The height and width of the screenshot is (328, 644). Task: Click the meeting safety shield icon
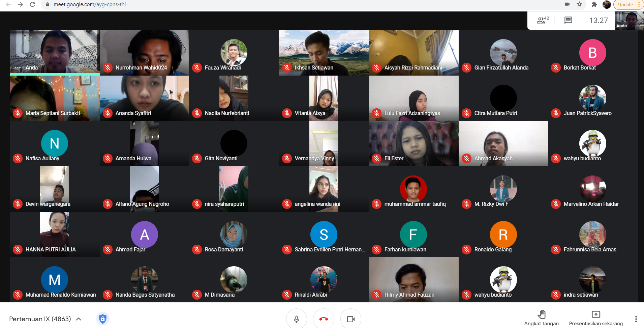pyautogui.click(x=103, y=319)
